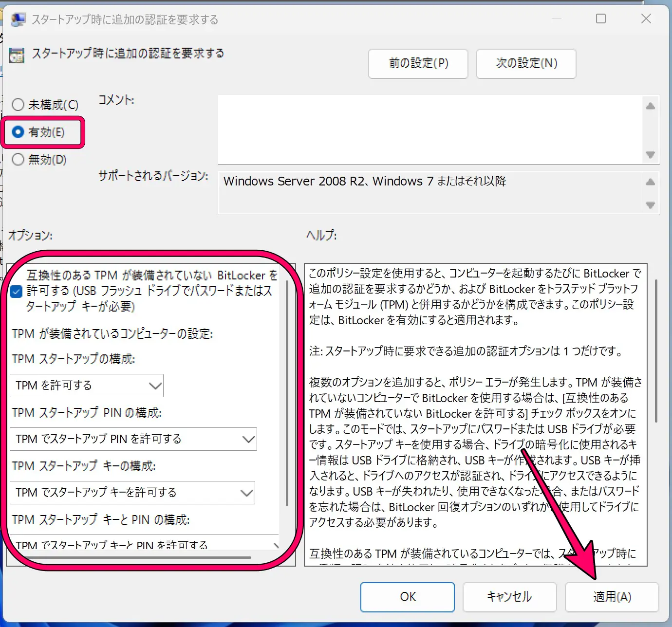Click the supported versions scroll down arrow

tap(650, 205)
